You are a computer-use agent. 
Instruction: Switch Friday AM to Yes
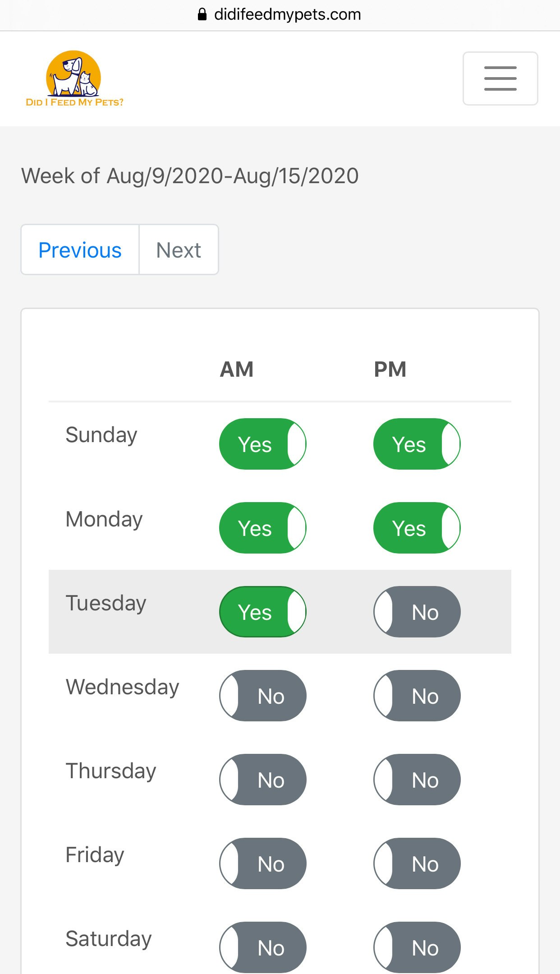pyautogui.click(x=262, y=863)
